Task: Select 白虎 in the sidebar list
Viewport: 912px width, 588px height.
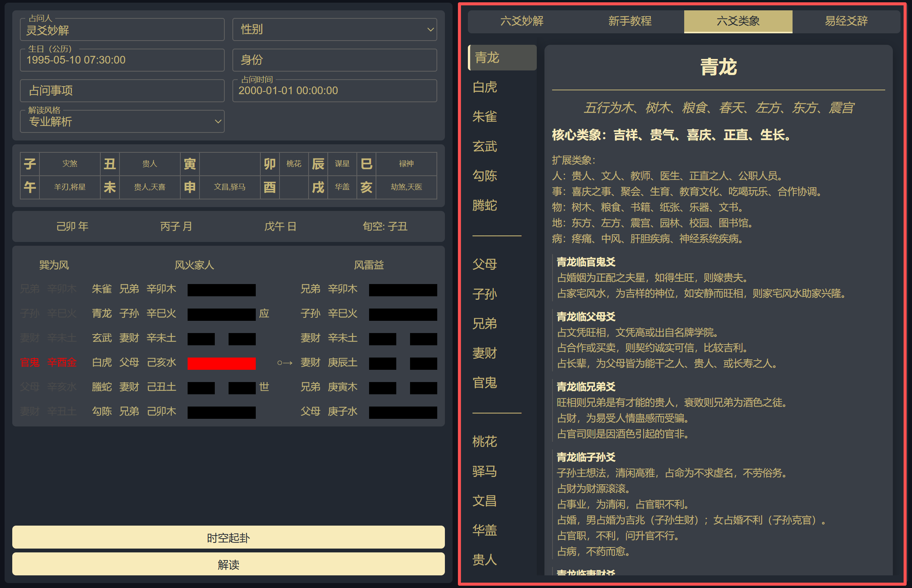Action: click(485, 87)
